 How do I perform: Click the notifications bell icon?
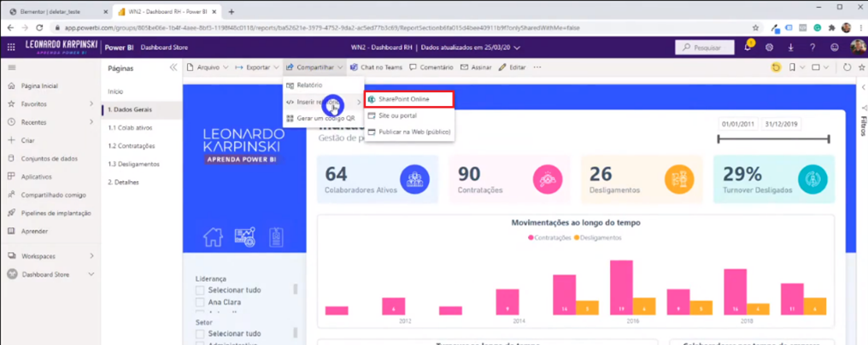748,48
